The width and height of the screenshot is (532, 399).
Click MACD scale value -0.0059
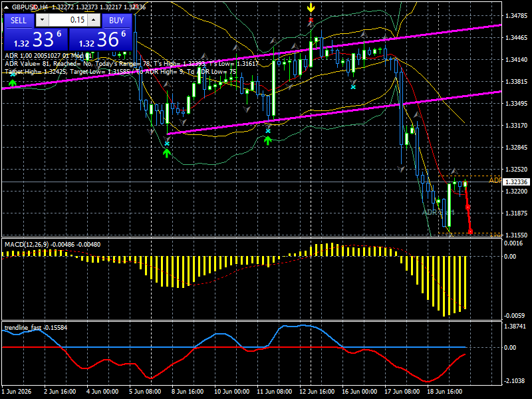[x=514, y=315]
